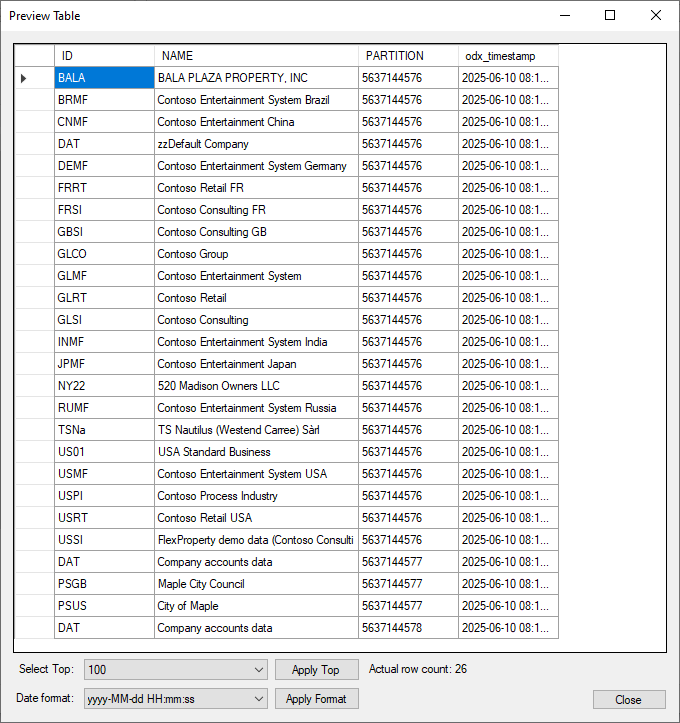Select the row header arrow for BALA row

(35, 78)
